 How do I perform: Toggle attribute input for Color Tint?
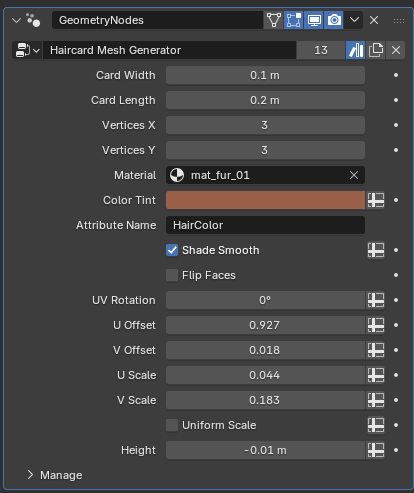(376, 200)
